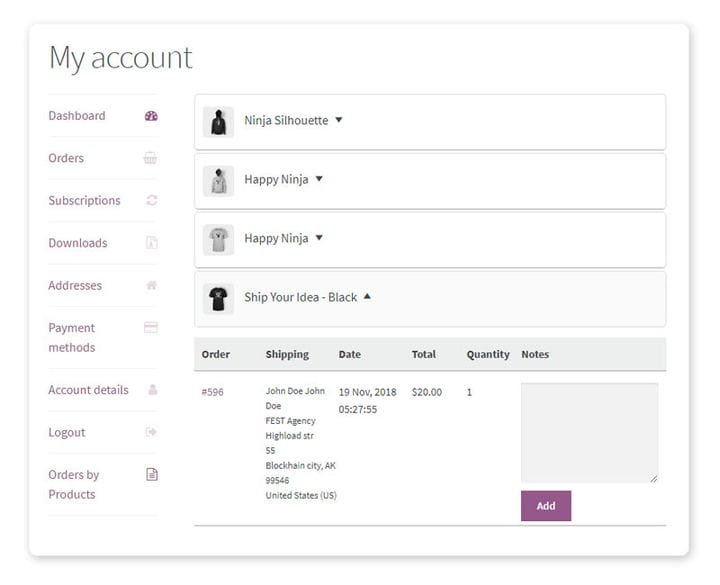Open the Downloads page
Viewport: 720px width, 585px height.
[x=78, y=243]
